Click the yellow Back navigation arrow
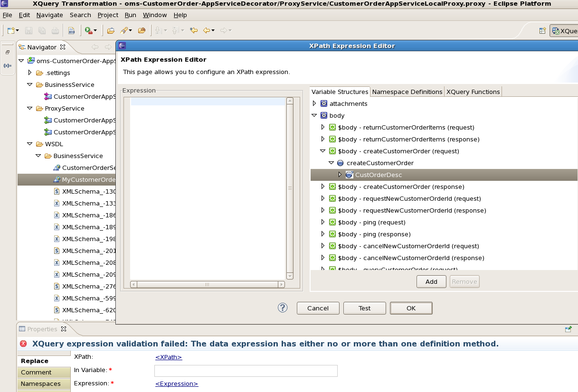This screenshot has height=392, width=578. click(206, 30)
